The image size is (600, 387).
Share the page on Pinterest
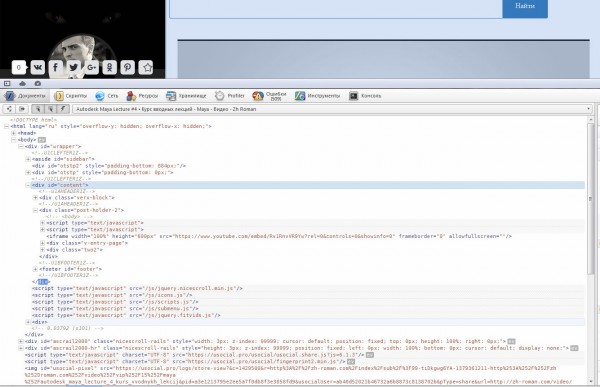point(127,67)
